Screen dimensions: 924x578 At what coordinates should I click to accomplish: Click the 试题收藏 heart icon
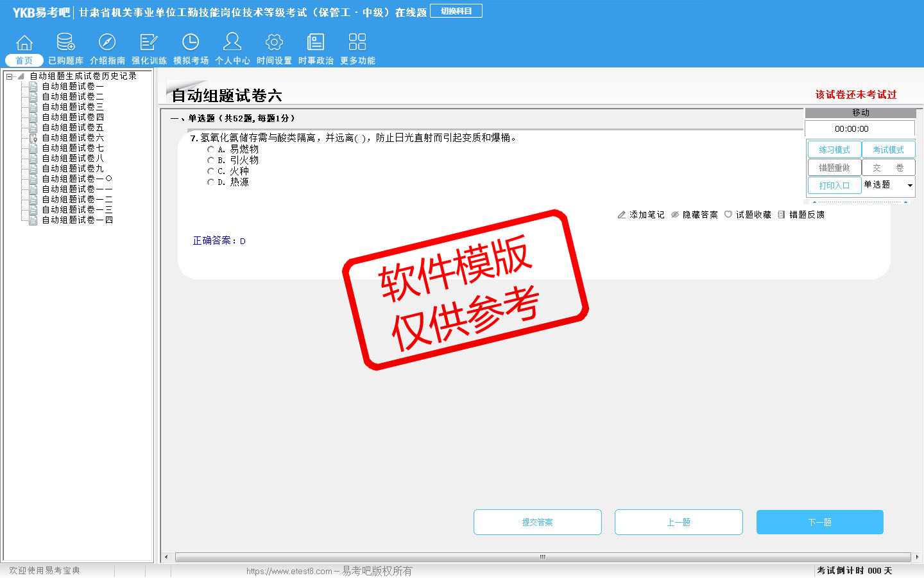(728, 215)
